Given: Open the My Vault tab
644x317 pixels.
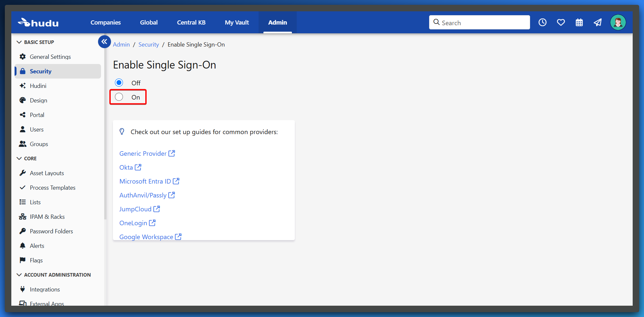Looking at the screenshot, I should point(237,22).
